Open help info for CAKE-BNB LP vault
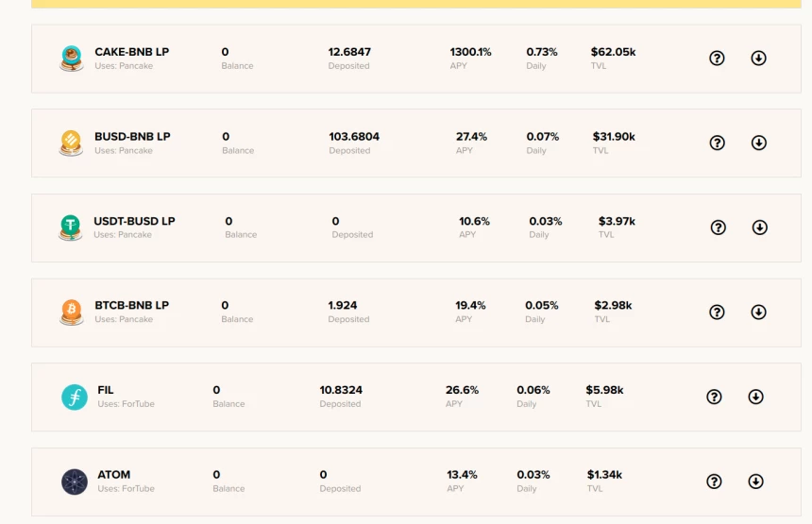This screenshot has width=812, height=524. tap(717, 59)
